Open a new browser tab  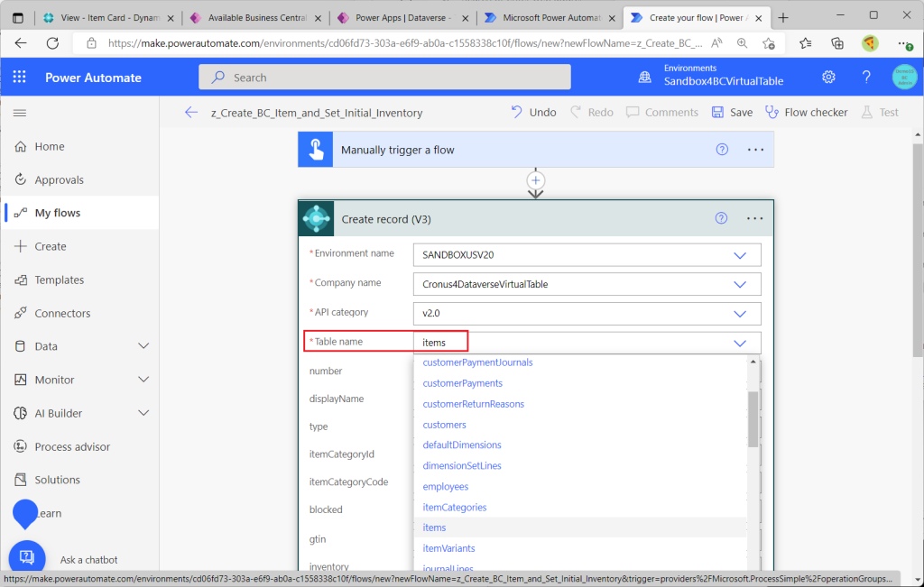pos(783,18)
